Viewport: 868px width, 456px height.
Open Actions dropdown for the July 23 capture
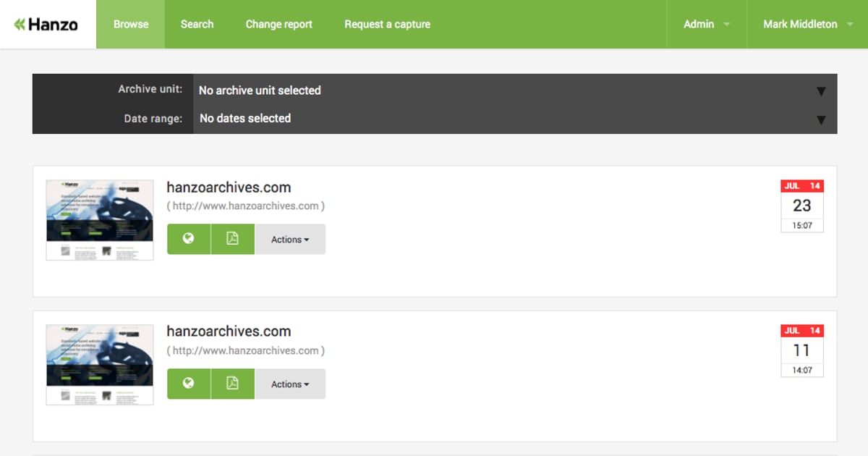(x=290, y=240)
